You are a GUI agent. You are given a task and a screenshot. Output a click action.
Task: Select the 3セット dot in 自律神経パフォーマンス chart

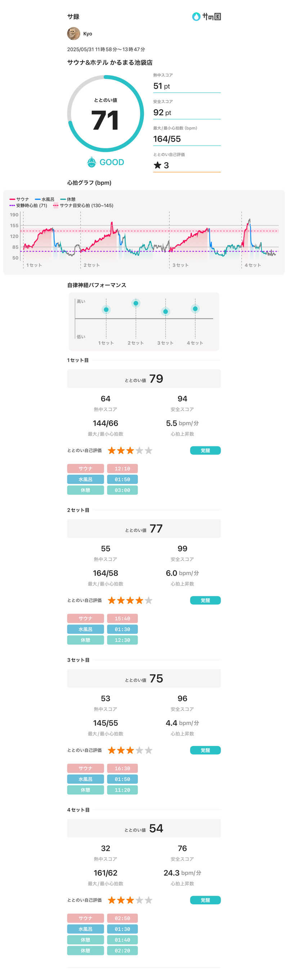coord(165,312)
